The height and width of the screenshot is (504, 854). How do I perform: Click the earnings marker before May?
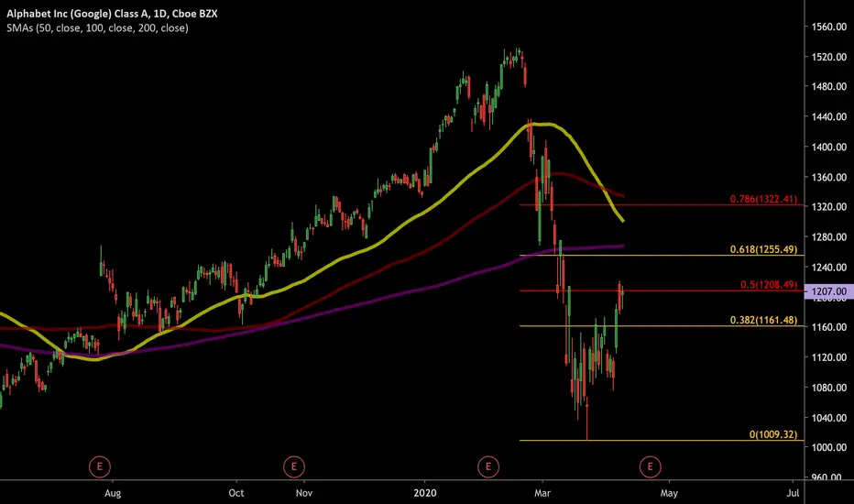pyautogui.click(x=650, y=466)
